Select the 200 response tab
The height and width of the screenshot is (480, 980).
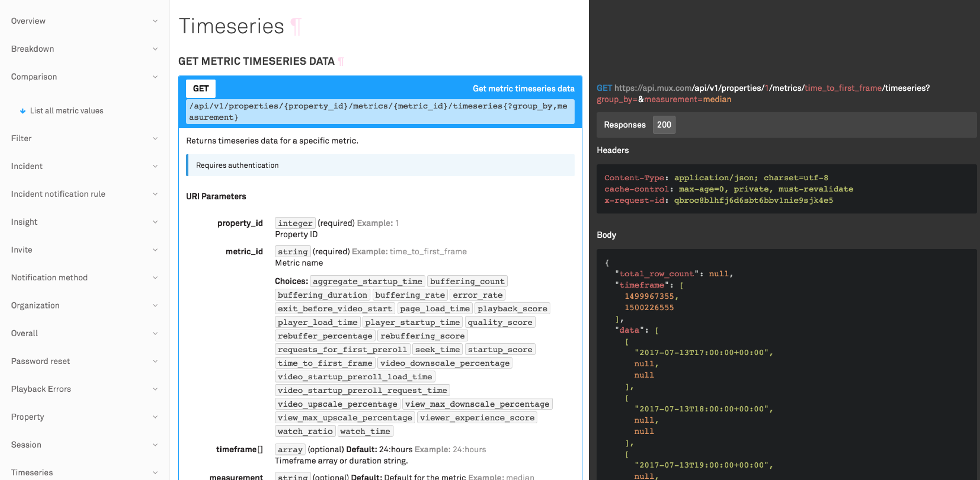pos(664,125)
